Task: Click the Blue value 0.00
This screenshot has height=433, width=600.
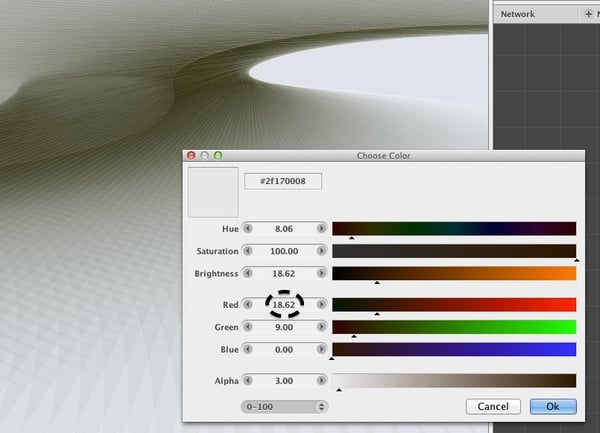Action: coord(284,350)
